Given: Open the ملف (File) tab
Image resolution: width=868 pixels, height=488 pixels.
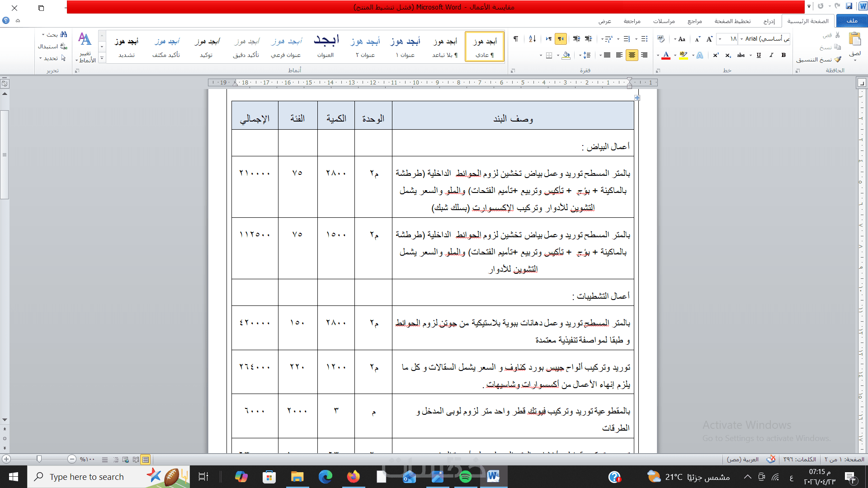Looking at the screenshot, I should [x=852, y=21].
